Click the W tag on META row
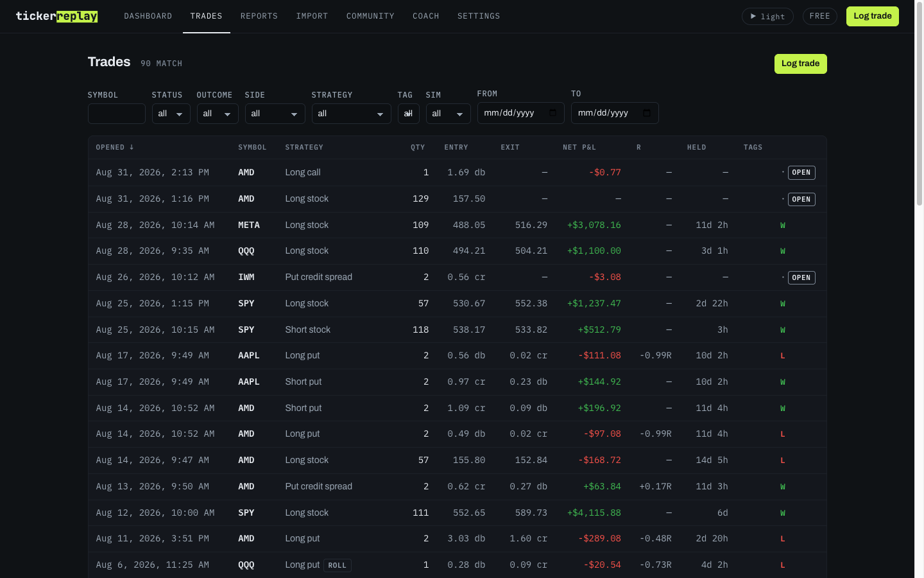The height and width of the screenshot is (578, 924). pyautogui.click(x=782, y=225)
